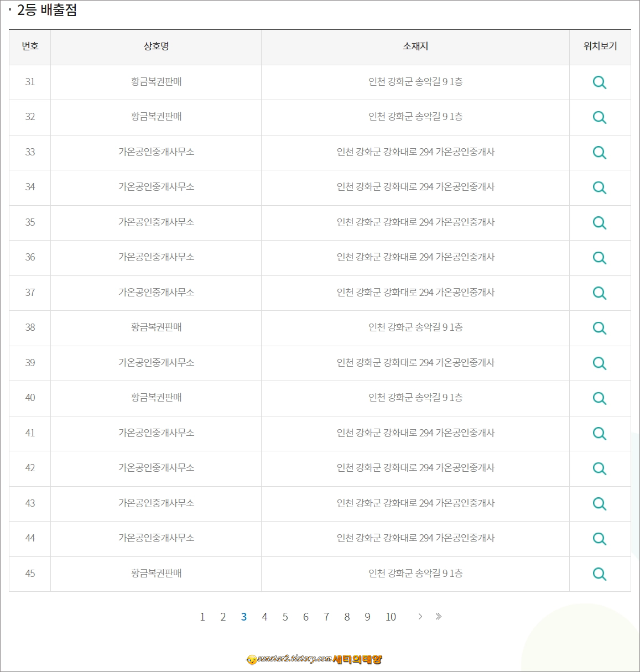The image size is (640, 672).
Task: Click the 위치보기 column header
Action: (x=600, y=47)
